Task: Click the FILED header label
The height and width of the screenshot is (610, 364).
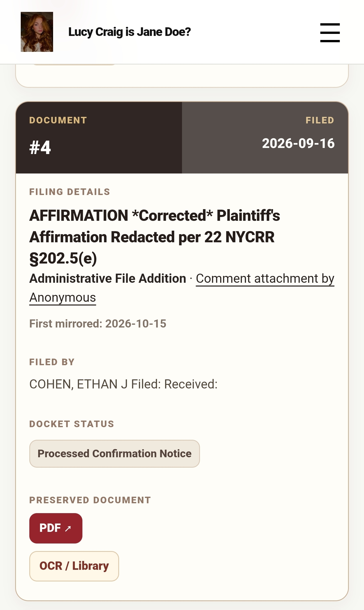Action: click(320, 120)
